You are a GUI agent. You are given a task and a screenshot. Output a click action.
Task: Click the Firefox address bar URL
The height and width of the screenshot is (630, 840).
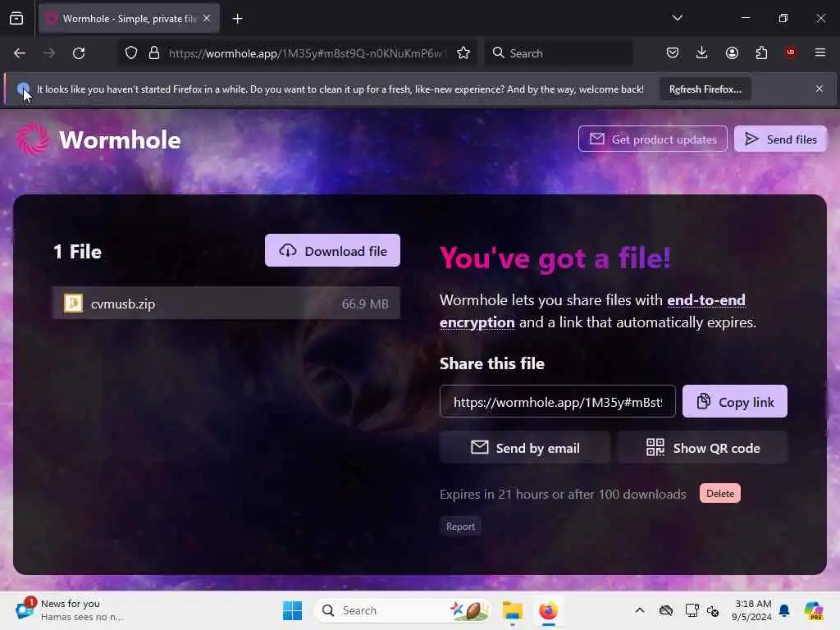point(307,53)
